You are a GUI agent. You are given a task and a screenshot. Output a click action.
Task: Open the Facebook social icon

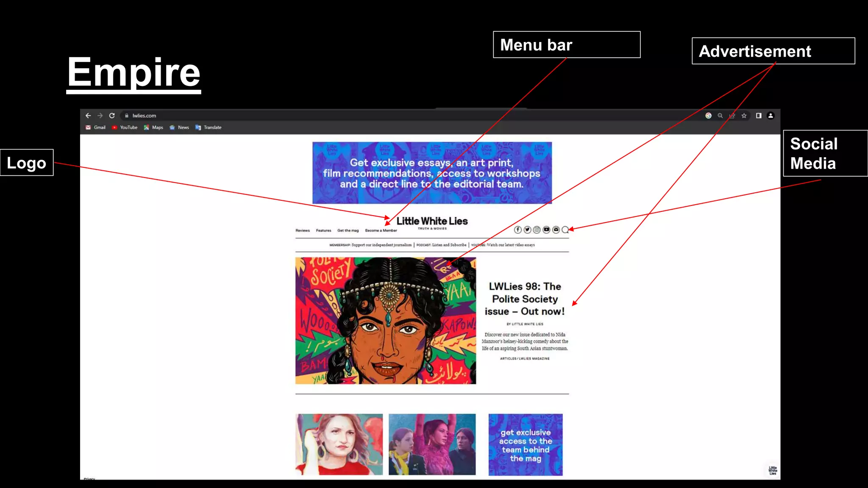tap(517, 230)
